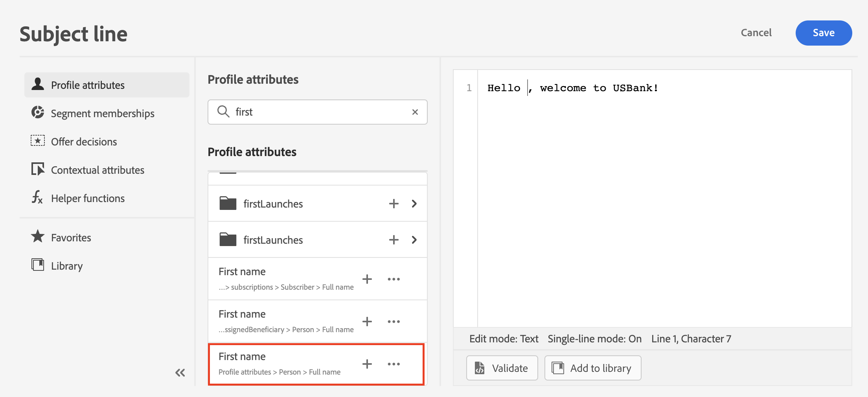Add the second firstLaunches folder with plus
The width and height of the screenshot is (868, 397).
coord(394,240)
